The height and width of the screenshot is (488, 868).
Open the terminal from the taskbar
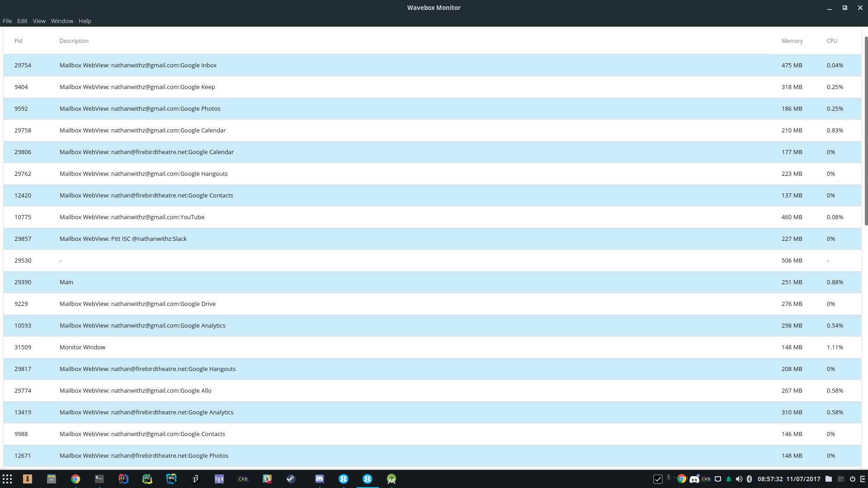tap(99, 479)
